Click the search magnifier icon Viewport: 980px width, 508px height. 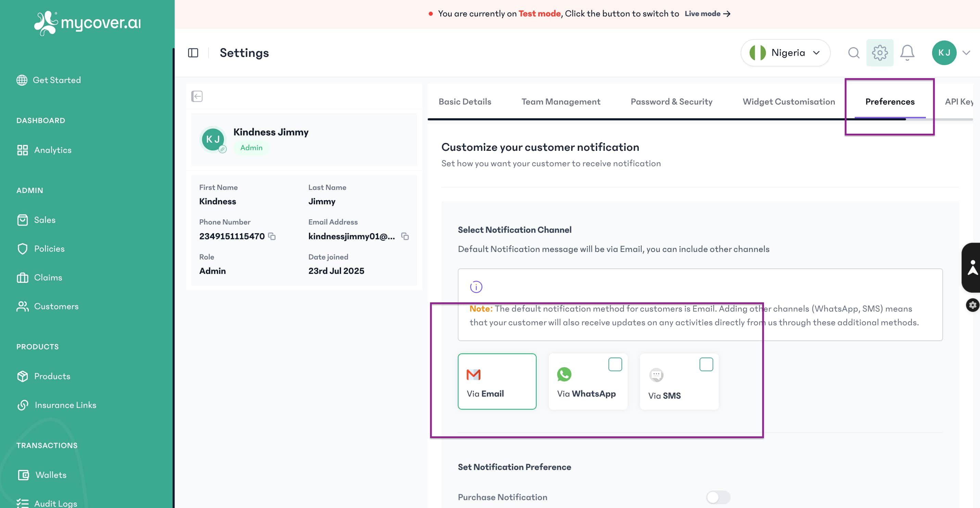tap(853, 52)
